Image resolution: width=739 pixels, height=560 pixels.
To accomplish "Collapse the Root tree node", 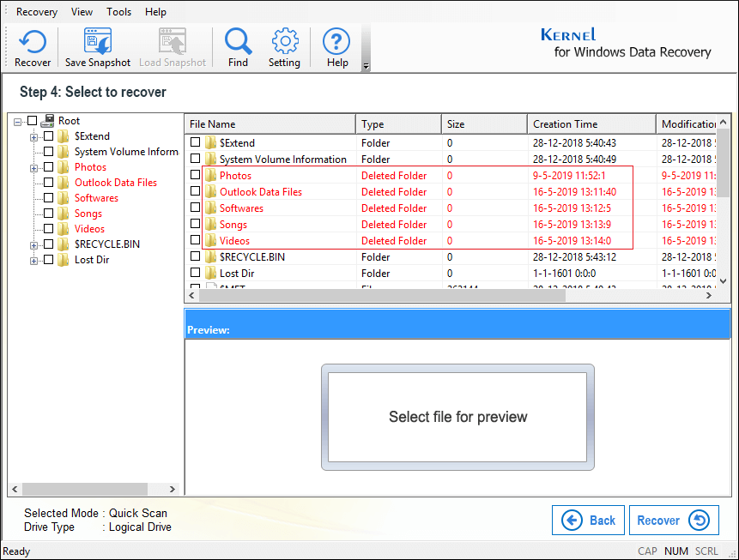I will pyautogui.click(x=19, y=121).
